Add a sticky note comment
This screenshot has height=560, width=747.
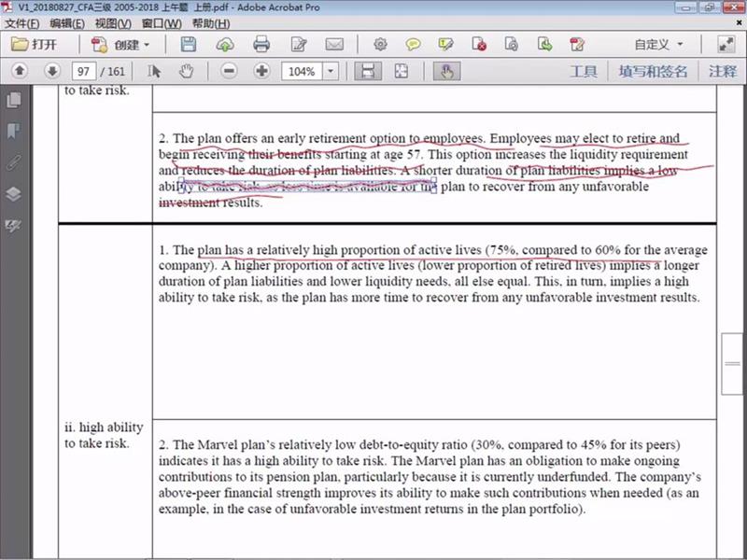[x=412, y=44]
